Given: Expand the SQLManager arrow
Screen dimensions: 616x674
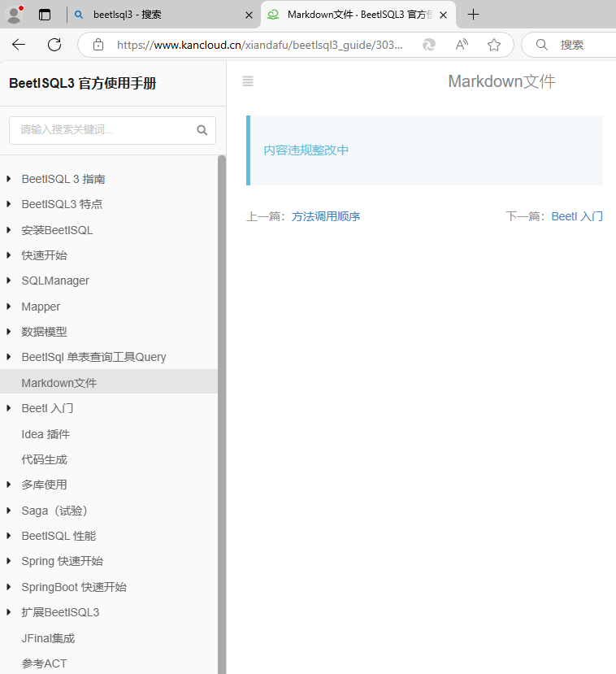Looking at the screenshot, I should 9,280.
